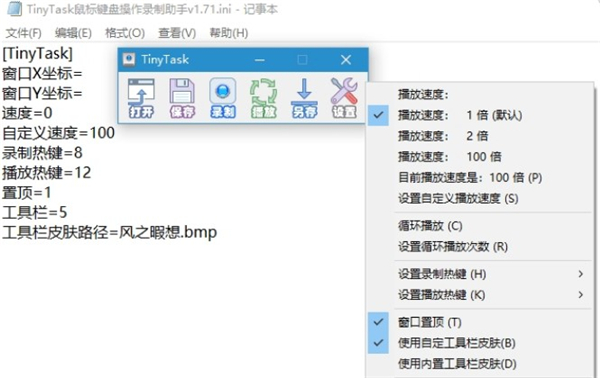Screen dimensions: 600x378
Task: Click the 打开 (Open) icon in TinyTask
Action: click(141, 98)
